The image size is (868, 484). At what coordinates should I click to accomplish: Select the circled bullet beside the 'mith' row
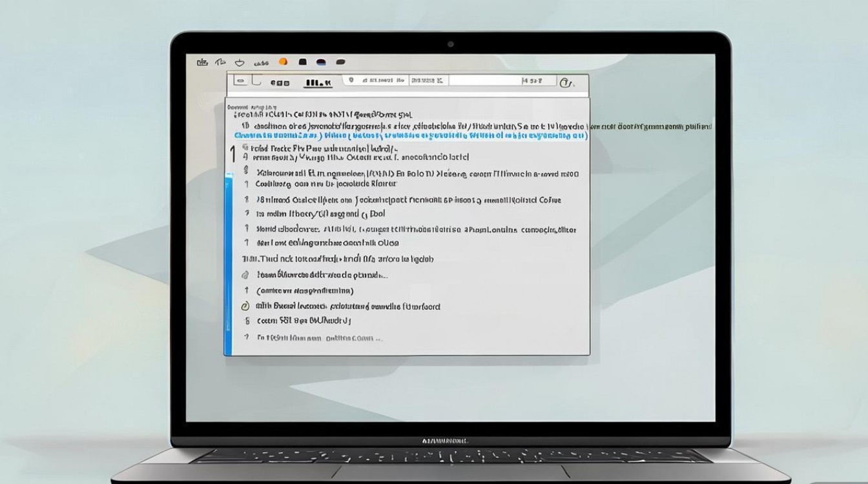click(x=245, y=307)
